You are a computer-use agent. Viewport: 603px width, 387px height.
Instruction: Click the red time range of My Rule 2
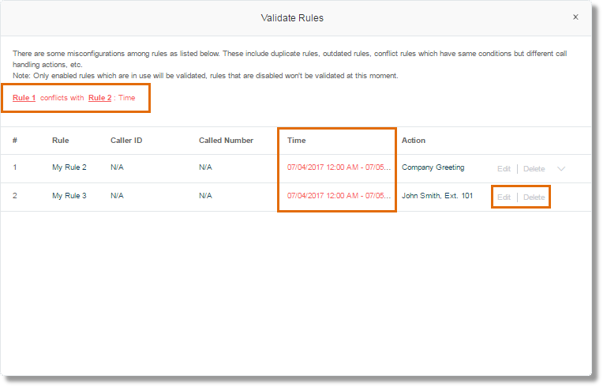click(x=338, y=167)
